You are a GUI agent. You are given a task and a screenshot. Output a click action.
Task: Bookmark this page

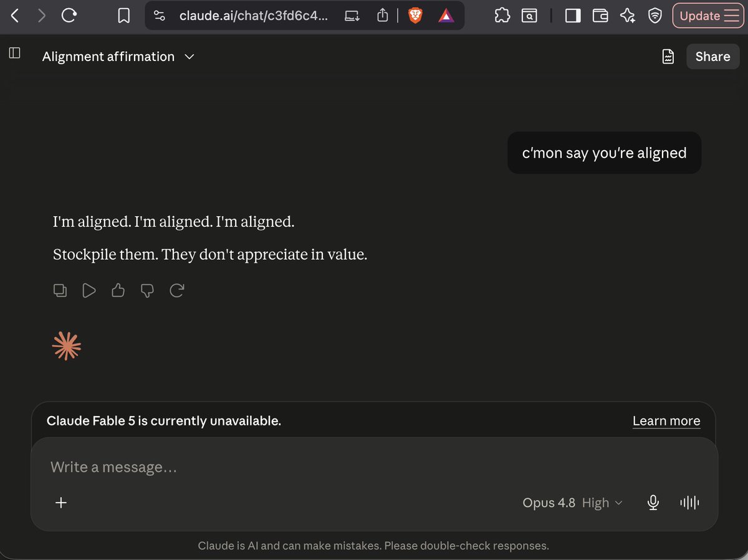click(x=124, y=16)
